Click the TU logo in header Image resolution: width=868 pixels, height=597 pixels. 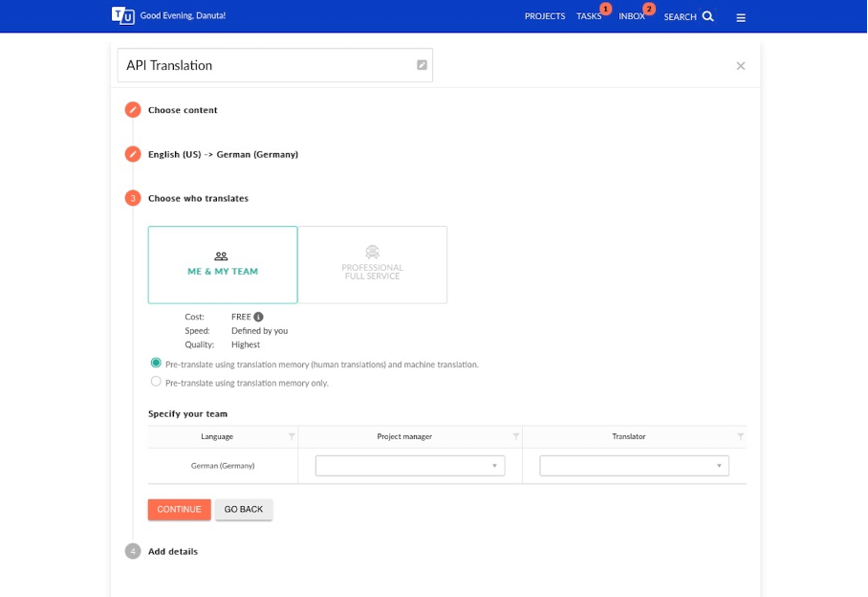tap(123, 16)
